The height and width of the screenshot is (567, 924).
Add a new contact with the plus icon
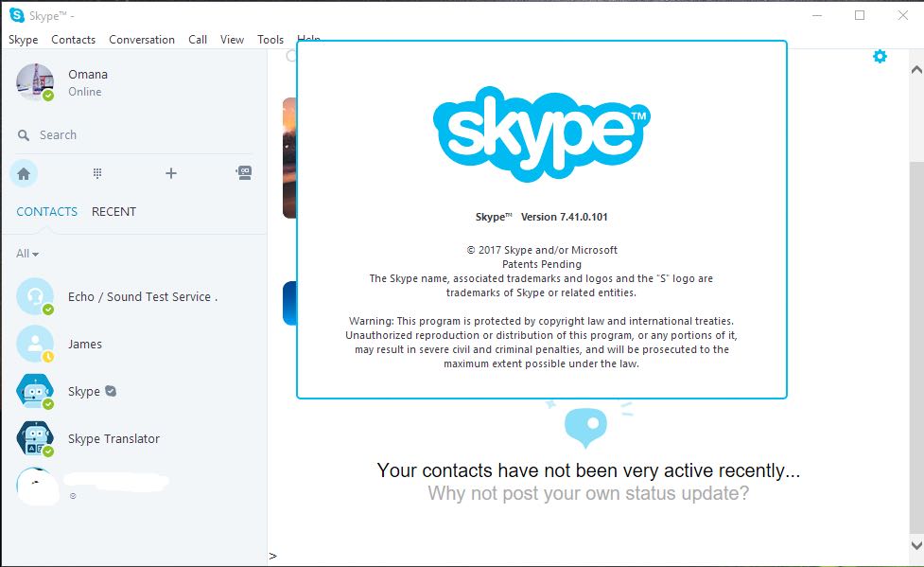170,173
